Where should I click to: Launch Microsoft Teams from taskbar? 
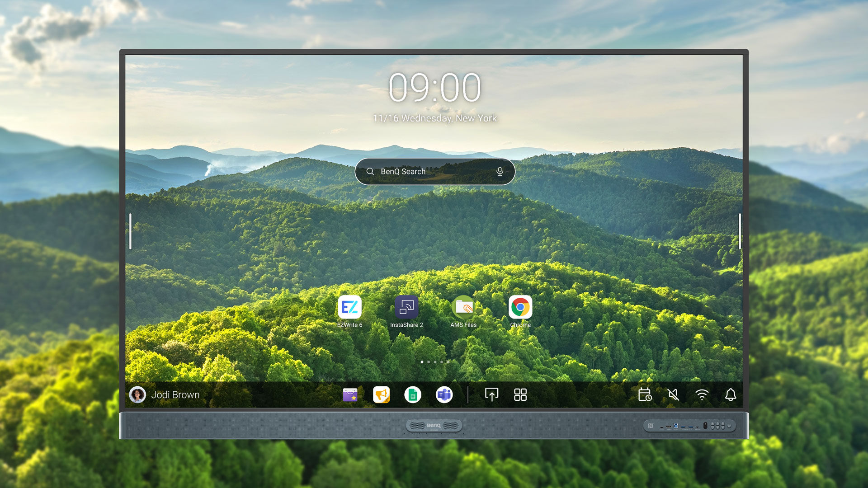444,395
